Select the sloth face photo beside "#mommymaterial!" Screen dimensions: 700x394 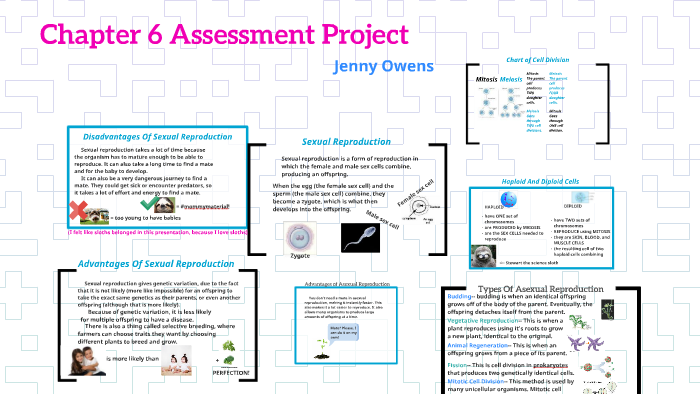point(165,205)
